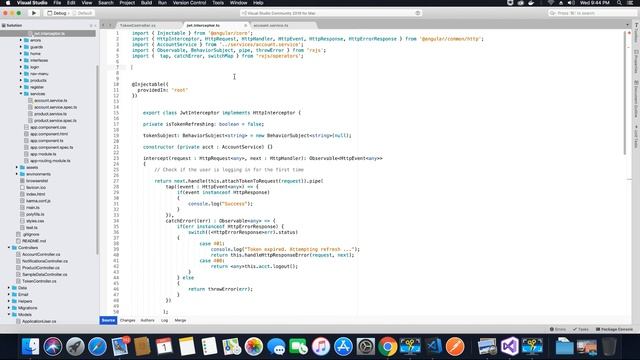This screenshot has height=360, width=640.
Task: Close the jwt.interceptor.ts tab
Action: point(245,25)
